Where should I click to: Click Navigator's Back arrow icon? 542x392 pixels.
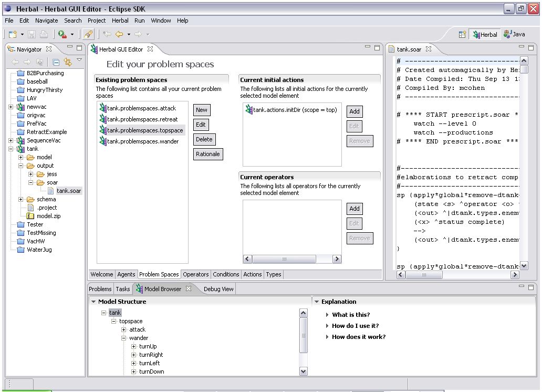pyautogui.click(x=15, y=62)
